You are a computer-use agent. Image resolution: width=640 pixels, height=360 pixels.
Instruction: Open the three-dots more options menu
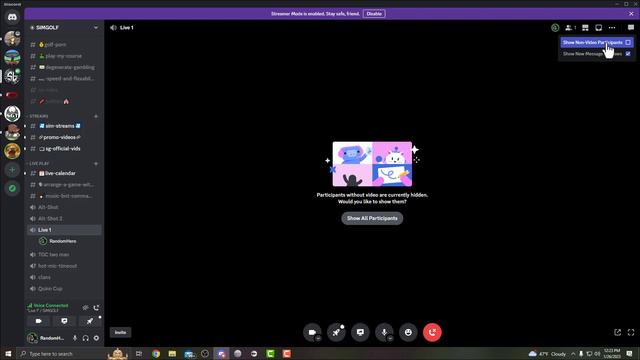612,28
